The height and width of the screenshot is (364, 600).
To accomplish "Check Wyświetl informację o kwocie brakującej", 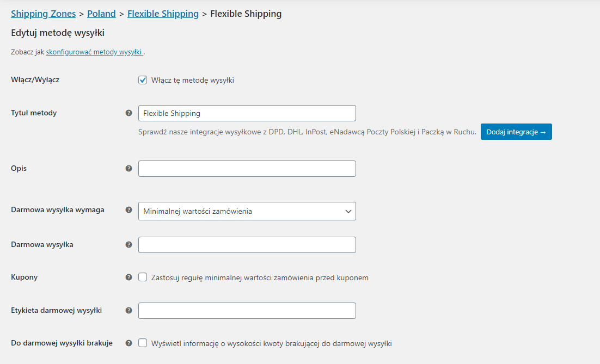I will [142, 343].
